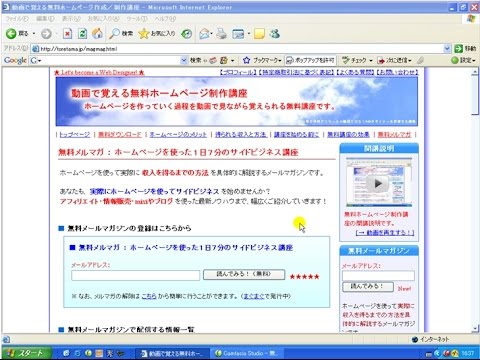Click the よくある質問 header link
This screenshot has height=360, width=480.
tap(355, 72)
